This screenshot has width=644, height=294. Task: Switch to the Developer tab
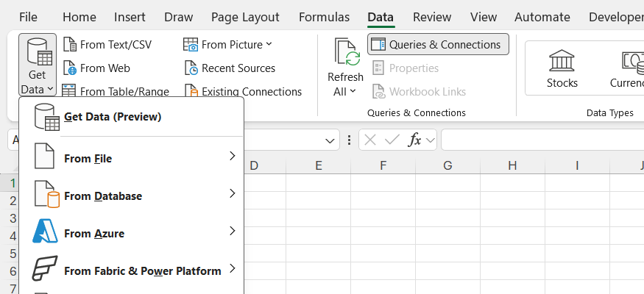[615, 17]
